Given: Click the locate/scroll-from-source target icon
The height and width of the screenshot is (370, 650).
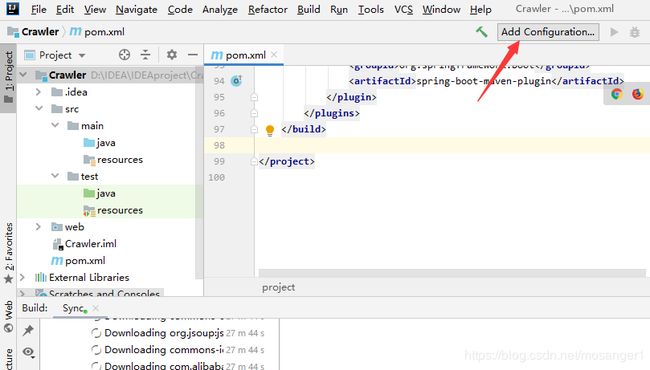Looking at the screenshot, I should pyautogui.click(x=124, y=55).
